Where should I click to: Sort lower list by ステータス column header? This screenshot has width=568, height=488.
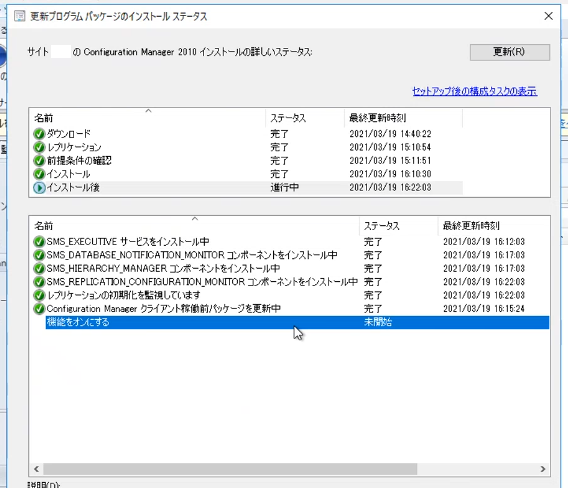398,226
